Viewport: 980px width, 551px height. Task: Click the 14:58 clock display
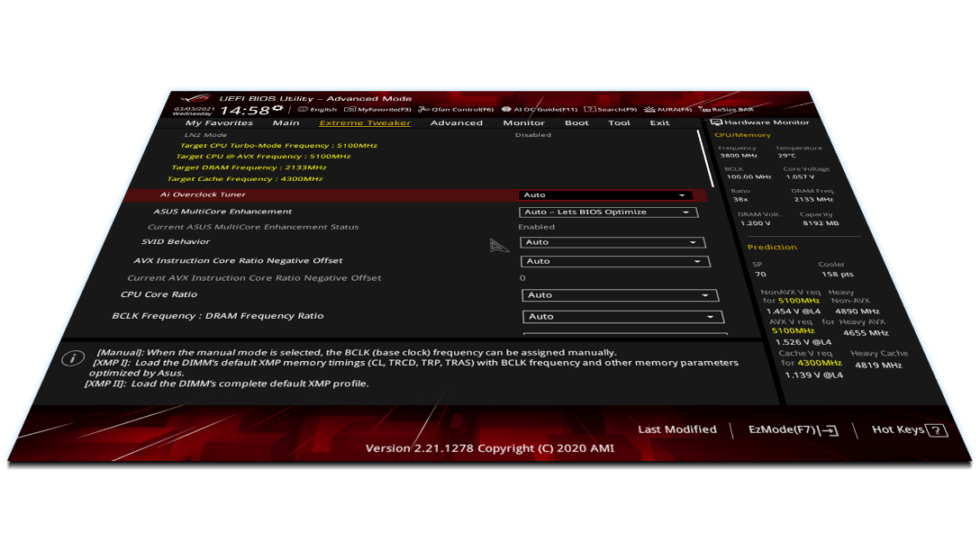pyautogui.click(x=245, y=111)
